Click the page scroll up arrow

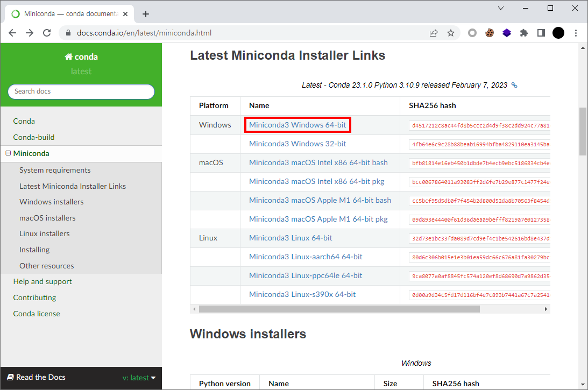coord(583,48)
